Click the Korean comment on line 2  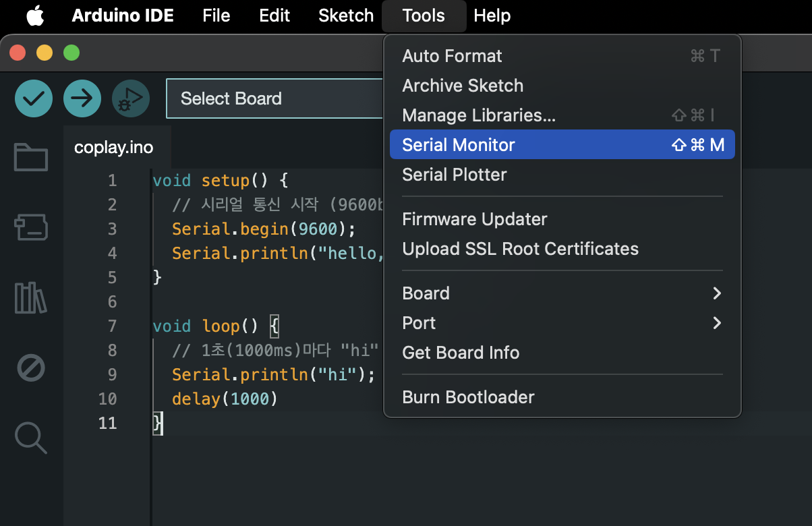277,205
